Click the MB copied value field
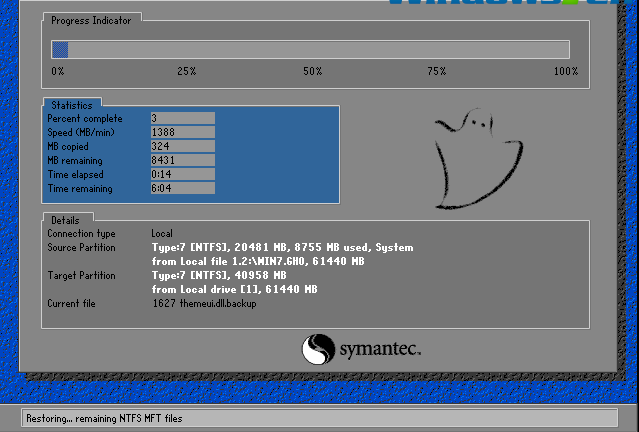The height and width of the screenshot is (432, 639). [x=182, y=146]
